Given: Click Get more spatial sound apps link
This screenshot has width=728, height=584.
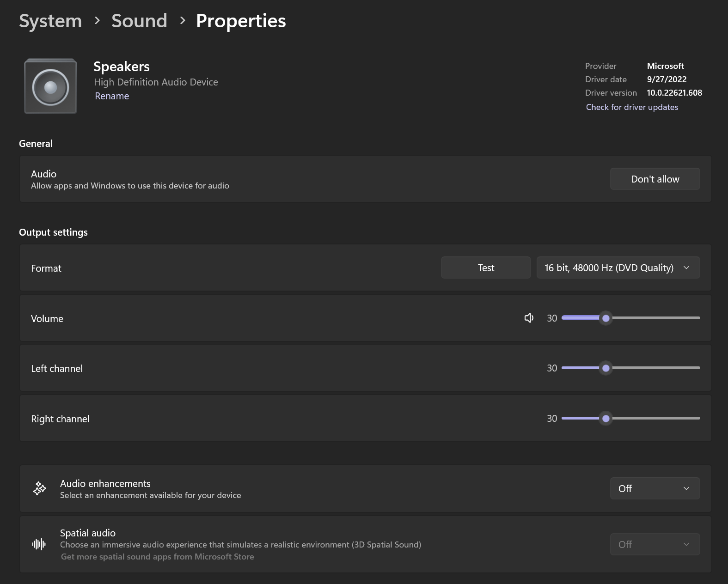Looking at the screenshot, I should tap(157, 557).
